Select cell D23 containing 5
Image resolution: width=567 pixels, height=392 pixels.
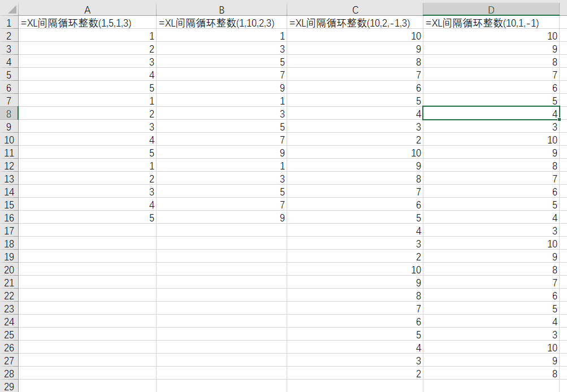tap(491, 308)
